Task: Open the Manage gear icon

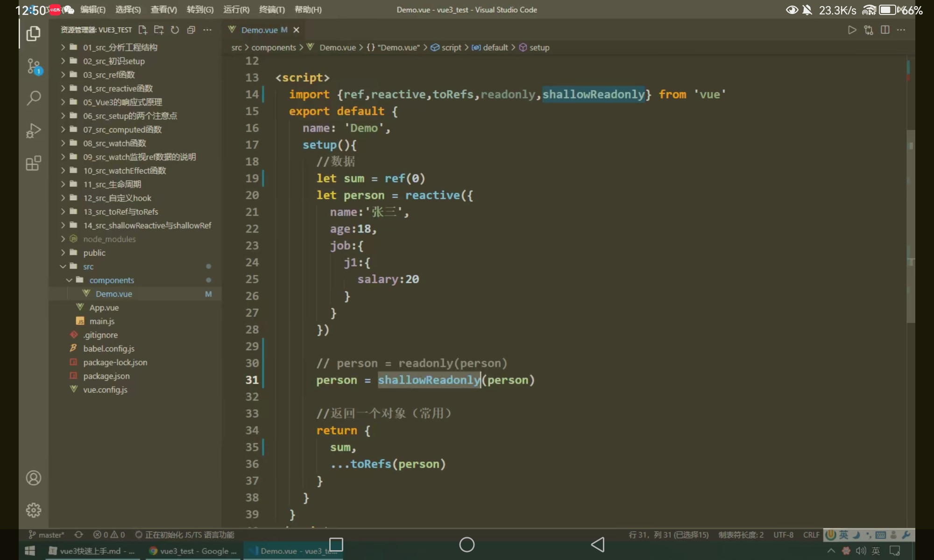Action: 34,510
